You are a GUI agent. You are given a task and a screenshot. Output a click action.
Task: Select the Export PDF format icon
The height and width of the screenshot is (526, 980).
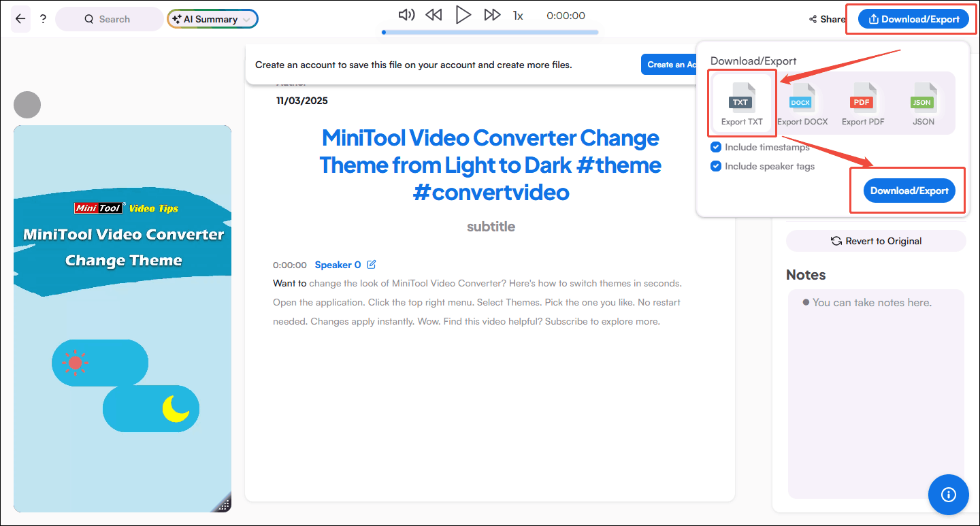click(x=862, y=102)
